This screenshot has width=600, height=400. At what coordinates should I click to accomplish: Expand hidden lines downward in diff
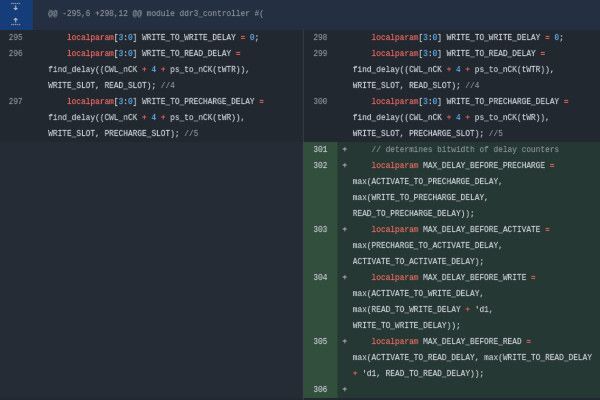15,6
